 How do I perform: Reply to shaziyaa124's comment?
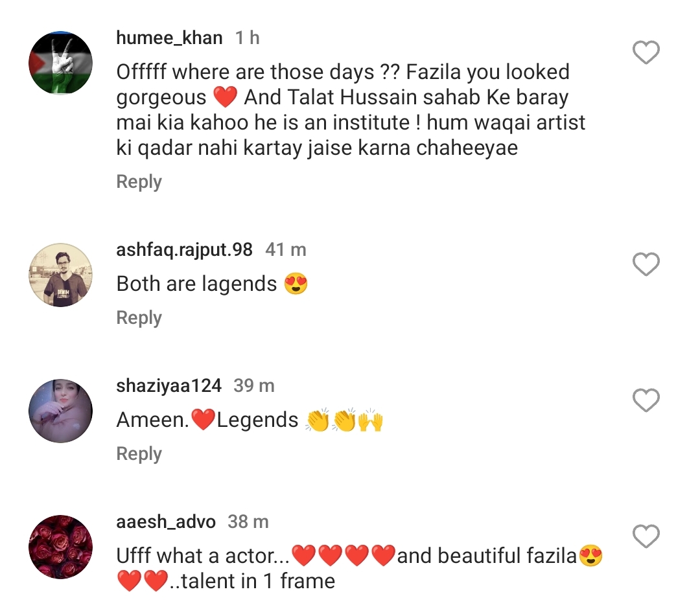(x=138, y=454)
